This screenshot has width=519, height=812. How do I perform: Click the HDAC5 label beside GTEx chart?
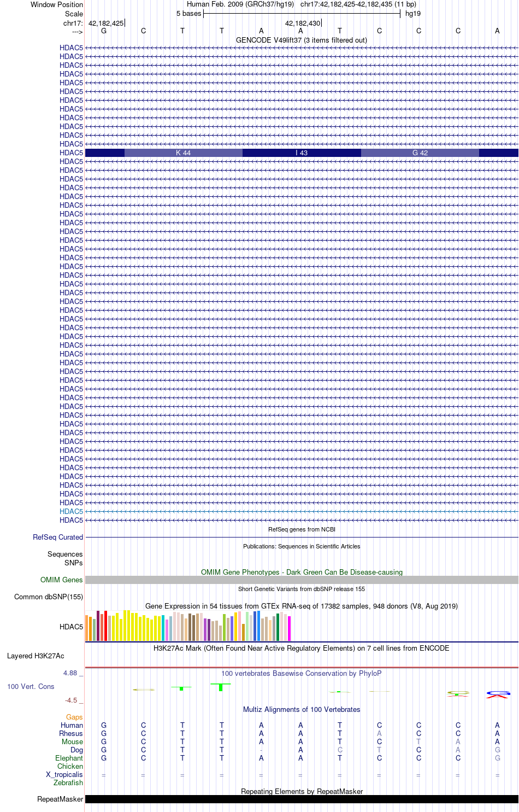tap(71, 627)
